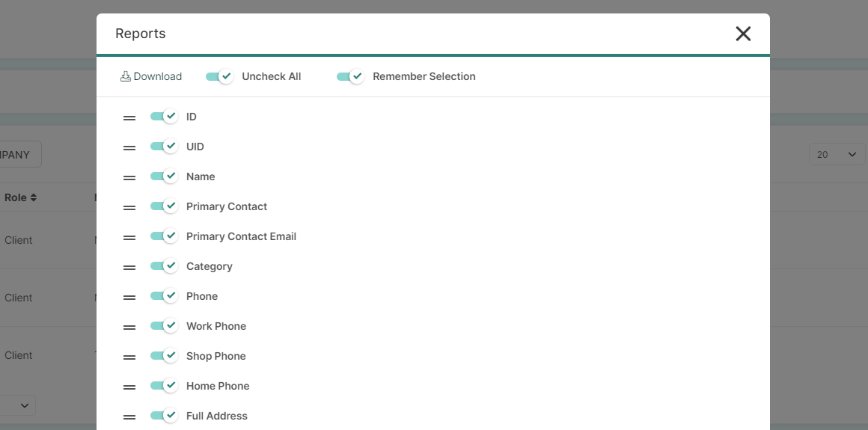Switch off the Full Address toggle
This screenshot has width=868, height=430.
point(165,415)
